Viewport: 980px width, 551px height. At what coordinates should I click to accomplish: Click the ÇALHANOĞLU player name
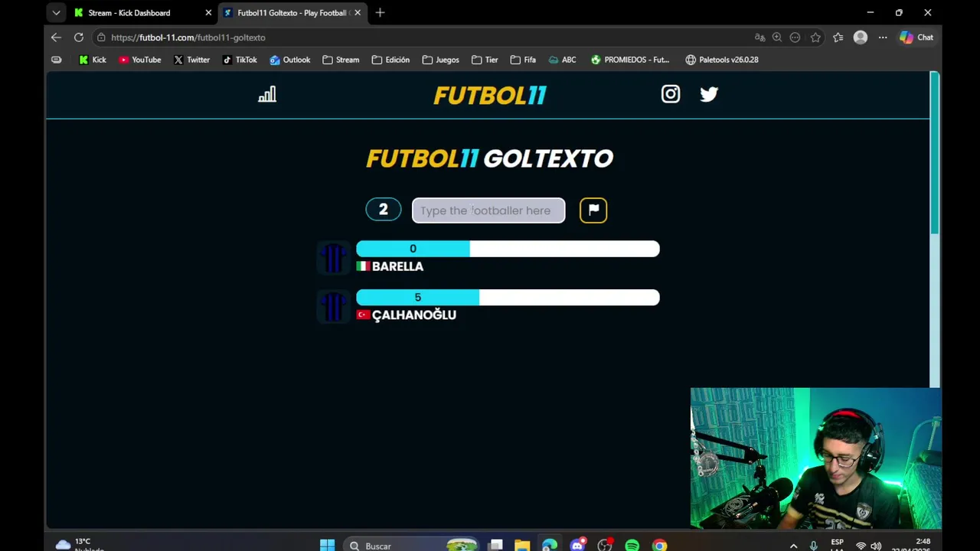pyautogui.click(x=414, y=315)
